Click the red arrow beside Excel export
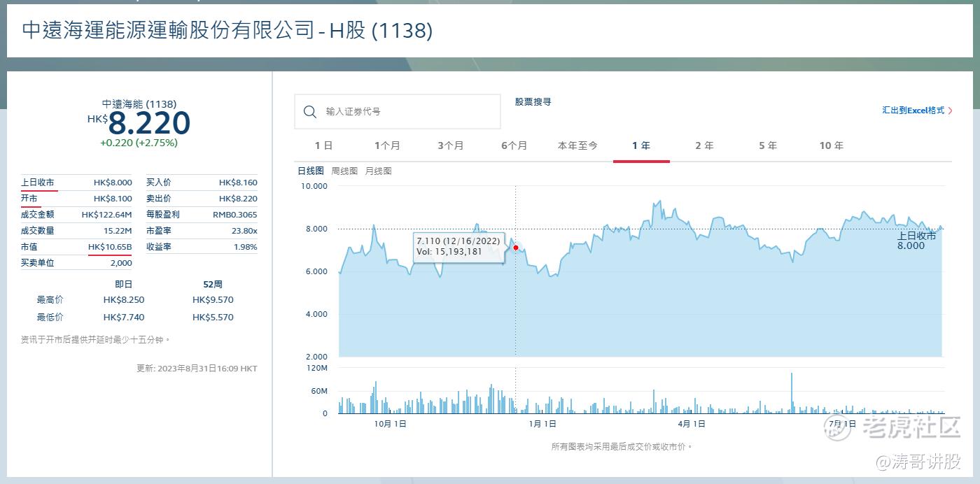This screenshot has height=484, width=980. pyautogui.click(x=950, y=111)
